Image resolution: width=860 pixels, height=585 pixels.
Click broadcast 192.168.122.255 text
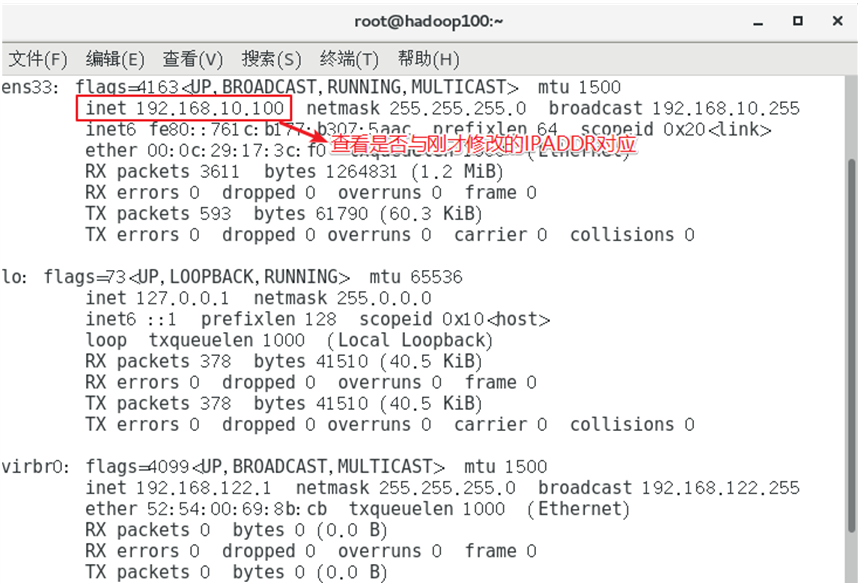pos(669,487)
